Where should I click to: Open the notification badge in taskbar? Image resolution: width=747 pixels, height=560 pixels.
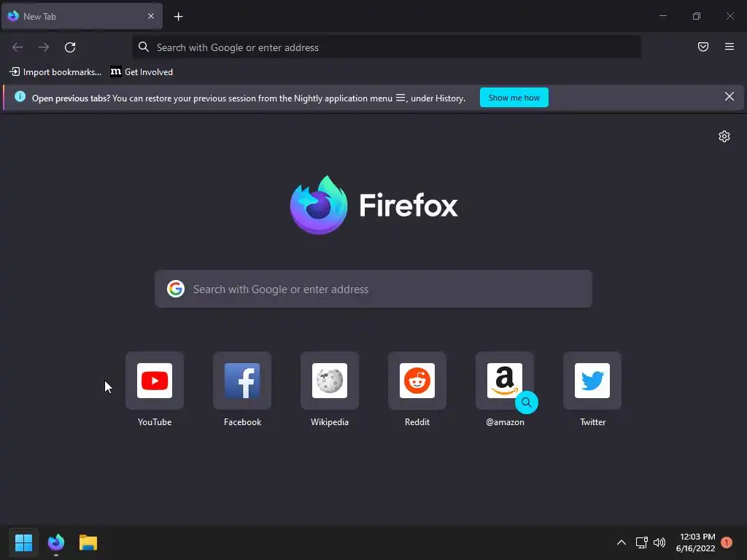(x=727, y=542)
